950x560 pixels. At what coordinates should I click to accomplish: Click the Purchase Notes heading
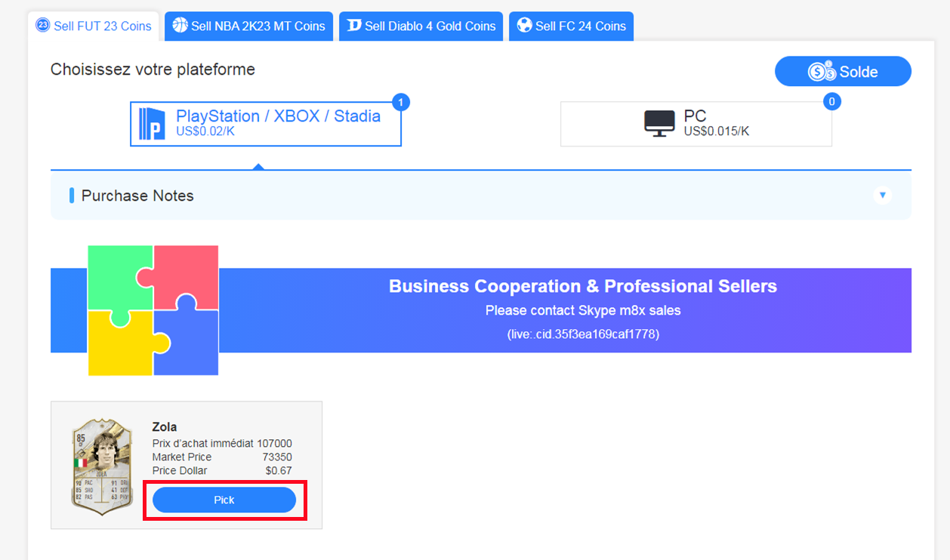[x=137, y=195]
